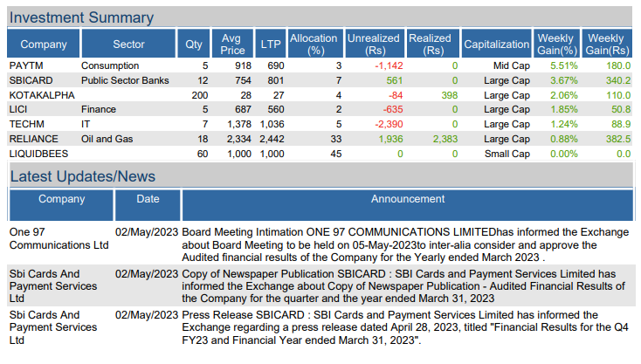Select the SBICARD company cell

pyautogui.click(x=31, y=80)
